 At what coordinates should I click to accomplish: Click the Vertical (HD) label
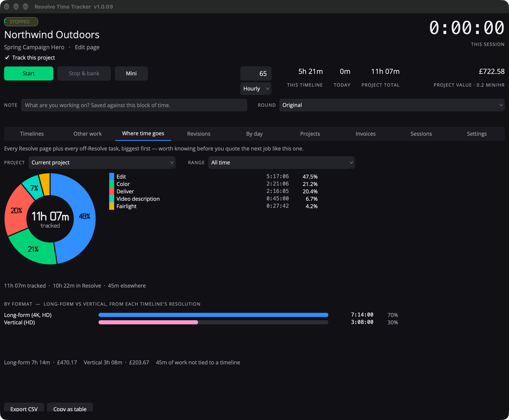[20, 322]
